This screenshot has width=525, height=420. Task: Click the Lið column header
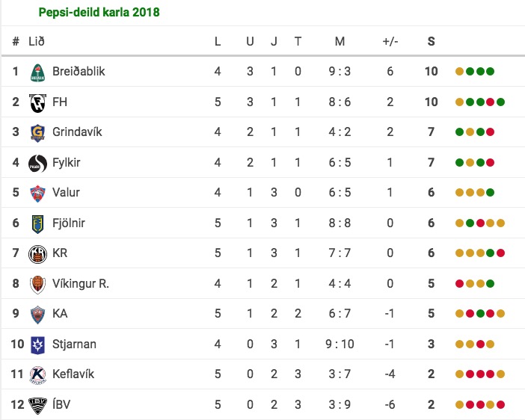click(36, 42)
